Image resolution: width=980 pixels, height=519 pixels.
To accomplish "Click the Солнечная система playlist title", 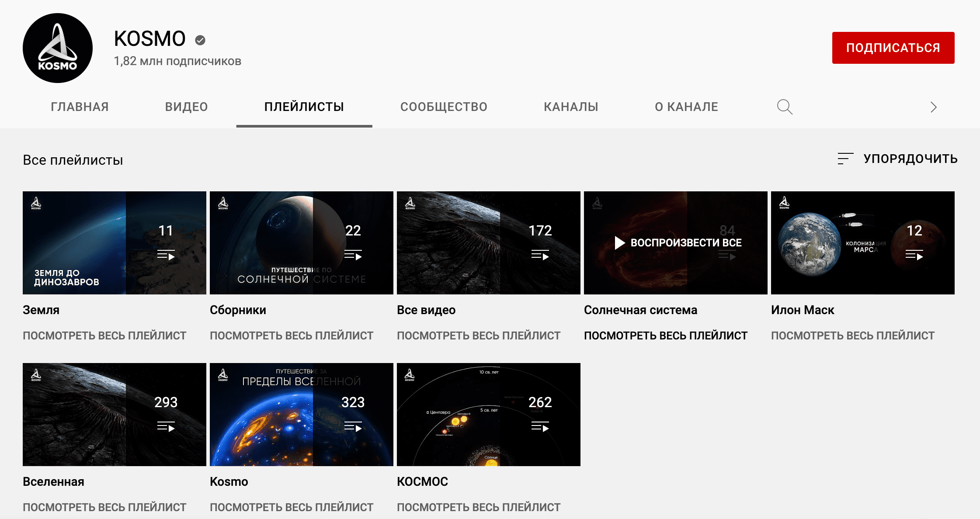I will 640,310.
